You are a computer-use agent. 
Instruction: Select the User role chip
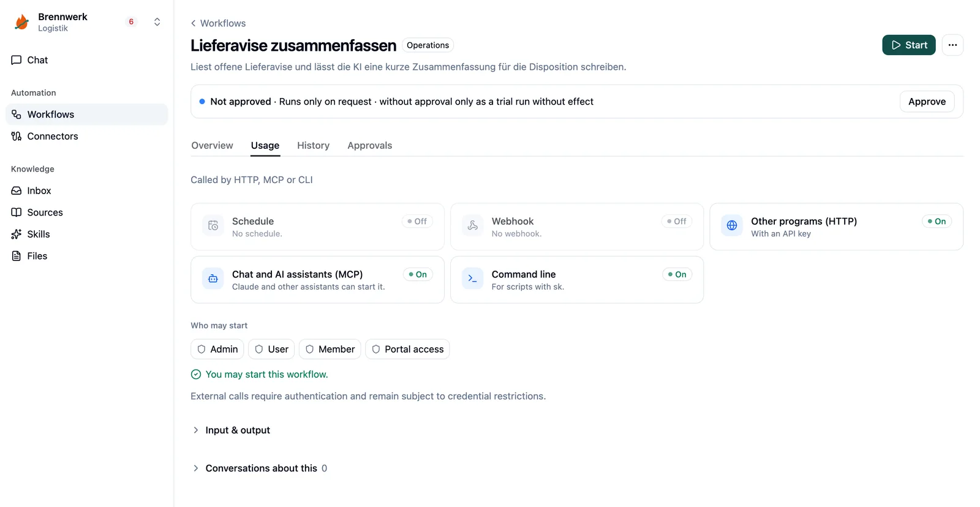coord(271,349)
